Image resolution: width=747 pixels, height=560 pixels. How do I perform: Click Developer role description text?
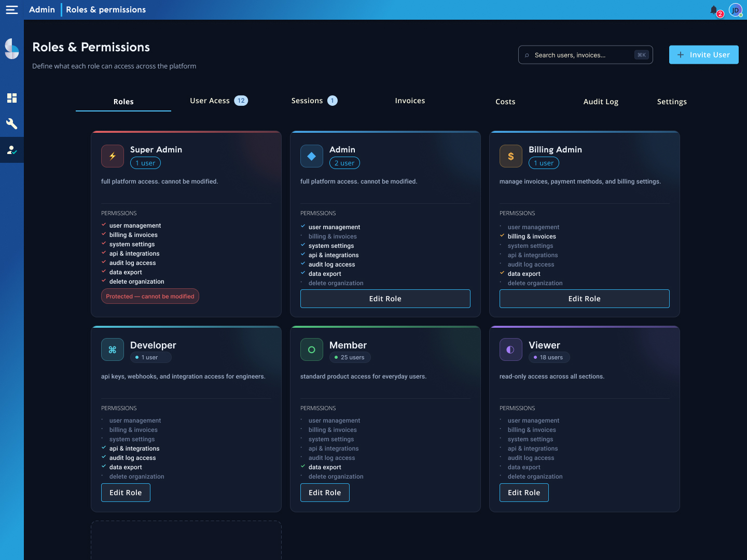click(183, 376)
